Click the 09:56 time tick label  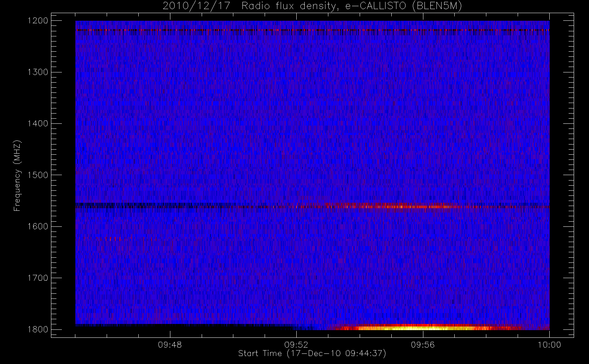point(423,345)
